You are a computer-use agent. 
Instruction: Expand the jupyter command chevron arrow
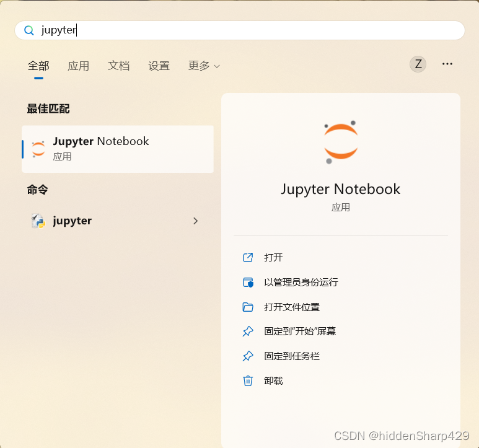point(196,221)
